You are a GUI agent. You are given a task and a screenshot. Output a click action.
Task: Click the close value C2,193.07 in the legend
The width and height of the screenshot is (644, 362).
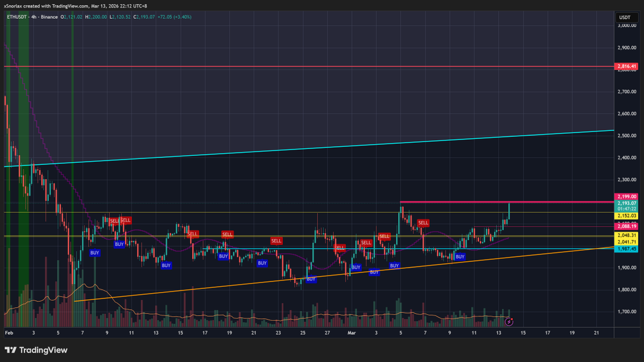pos(144,17)
